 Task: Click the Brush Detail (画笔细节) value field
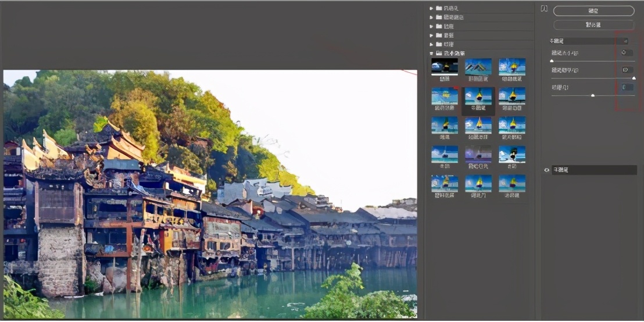(x=627, y=70)
